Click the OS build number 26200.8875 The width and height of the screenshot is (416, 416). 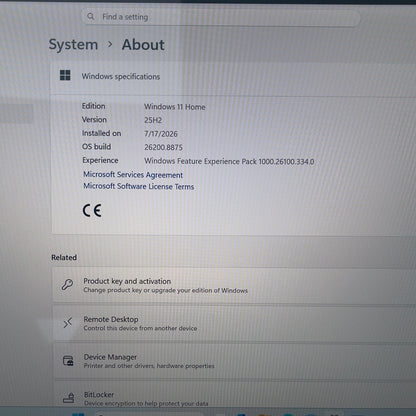[x=163, y=147]
